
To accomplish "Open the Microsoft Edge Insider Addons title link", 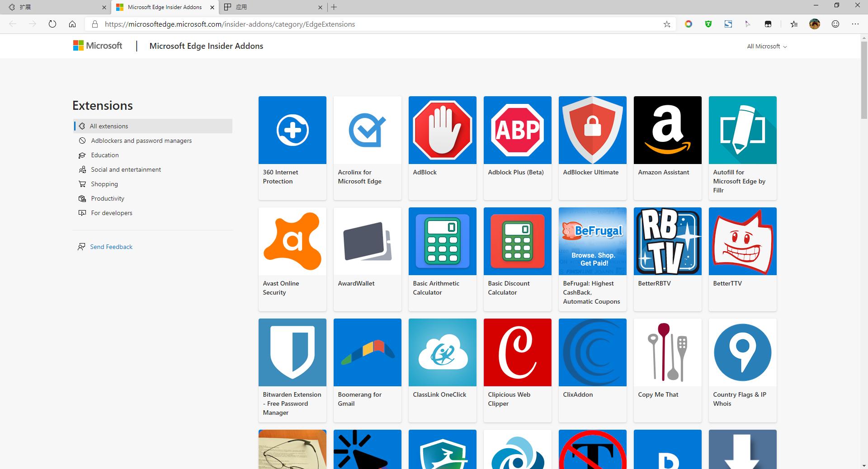I will pyautogui.click(x=206, y=46).
